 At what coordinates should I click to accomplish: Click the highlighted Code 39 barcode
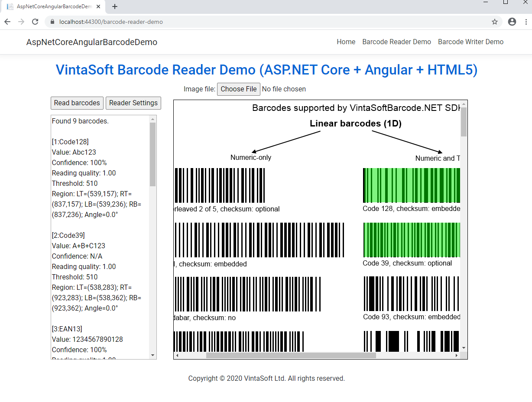tap(412, 240)
